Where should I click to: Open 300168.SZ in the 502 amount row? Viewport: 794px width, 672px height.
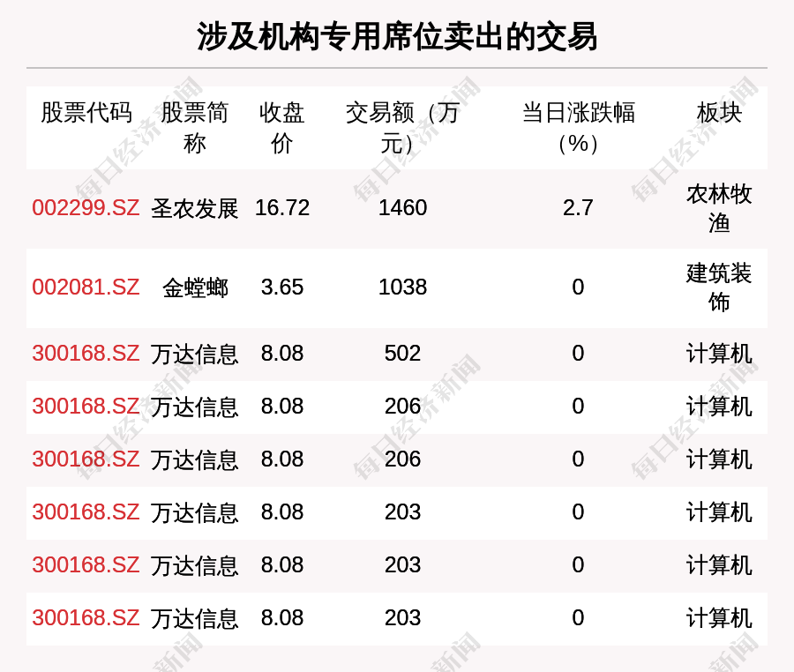[86, 354]
